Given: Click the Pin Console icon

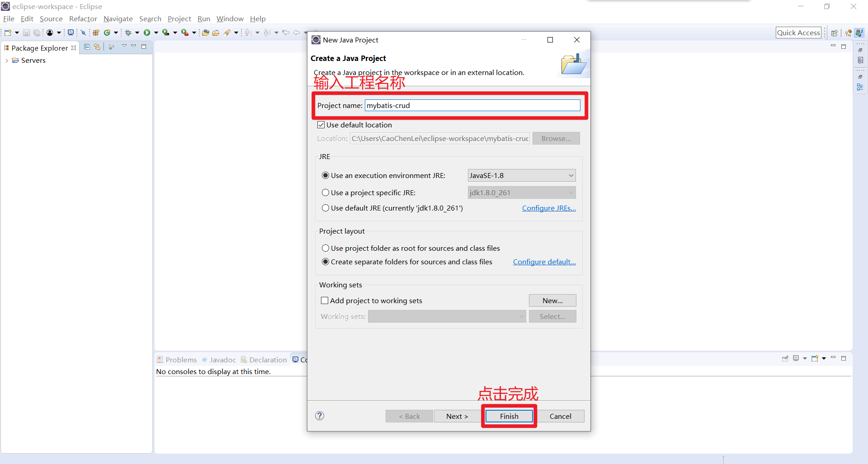Looking at the screenshot, I should (785, 358).
